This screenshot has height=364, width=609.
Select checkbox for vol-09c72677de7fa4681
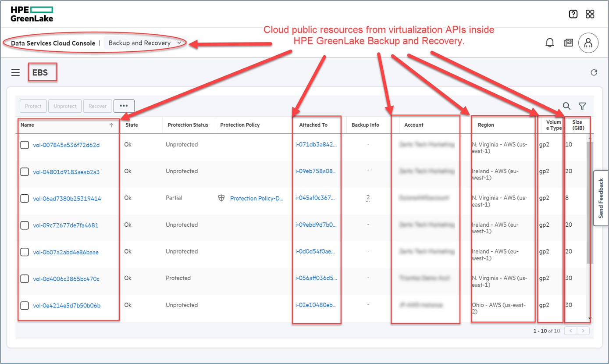[x=25, y=225]
